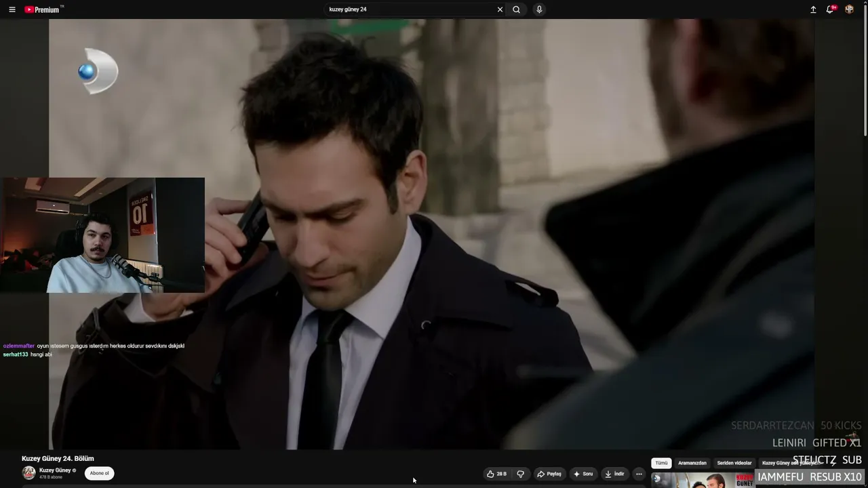This screenshot has height=488, width=868.
Task: Select the Tümü filter chip
Action: [661, 463]
